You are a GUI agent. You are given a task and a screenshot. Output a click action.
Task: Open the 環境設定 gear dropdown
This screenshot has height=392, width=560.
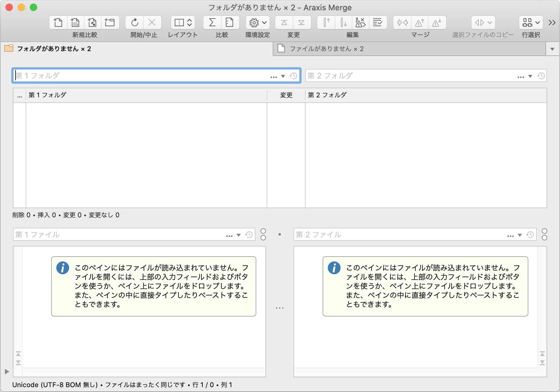(x=258, y=23)
